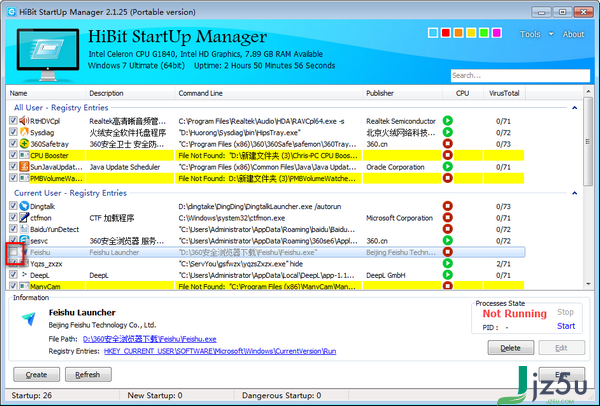Click the HiBit monitor logo in header
The width and height of the screenshot is (600, 406).
(48, 54)
